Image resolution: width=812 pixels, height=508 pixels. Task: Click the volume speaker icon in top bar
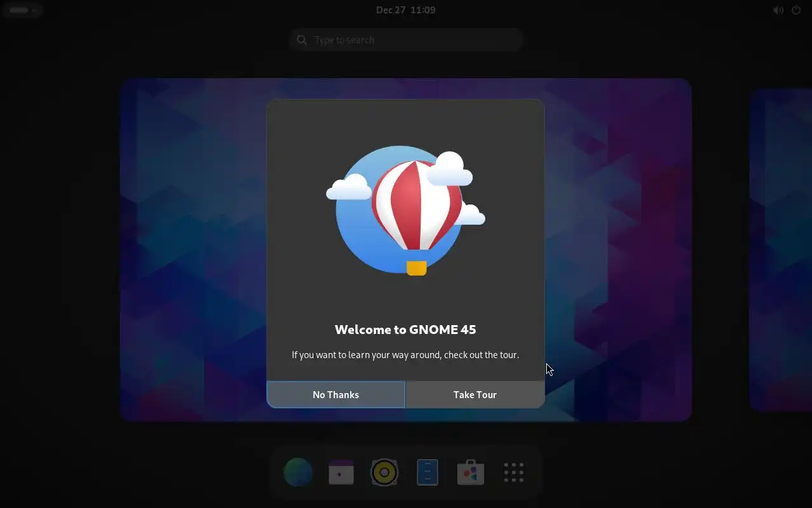[778, 10]
